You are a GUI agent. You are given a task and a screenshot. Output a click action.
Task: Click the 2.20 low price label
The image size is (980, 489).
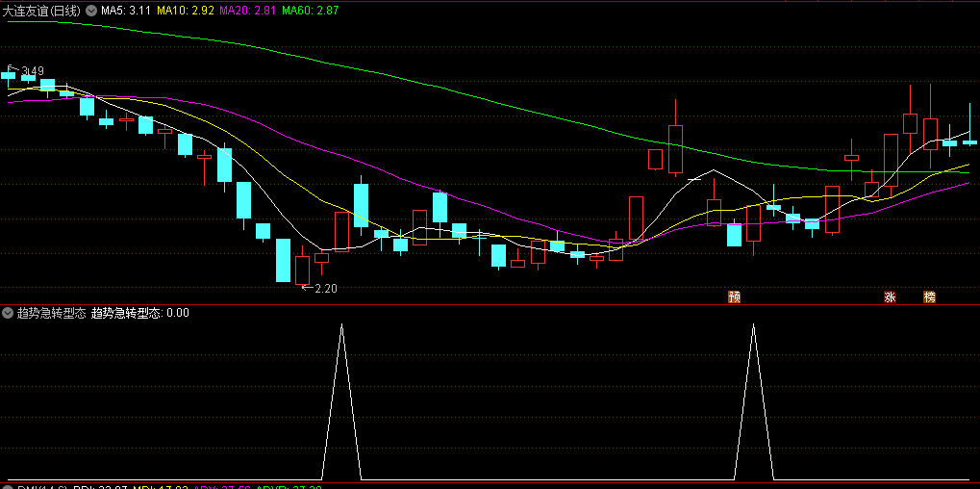pyautogui.click(x=326, y=288)
